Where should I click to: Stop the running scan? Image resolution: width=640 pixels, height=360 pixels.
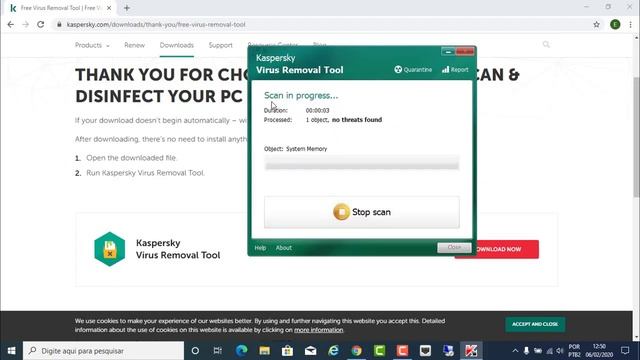[x=362, y=212]
